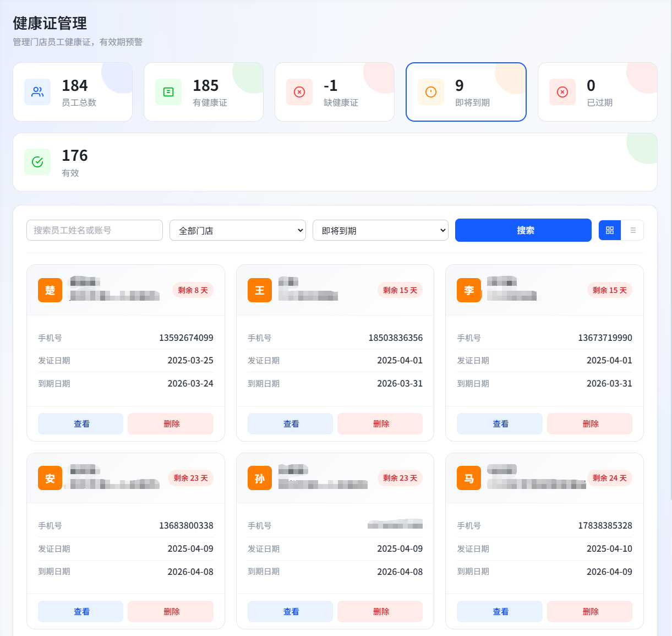Switch to list view mode
Screen dimensions: 672x636
pos(633,230)
